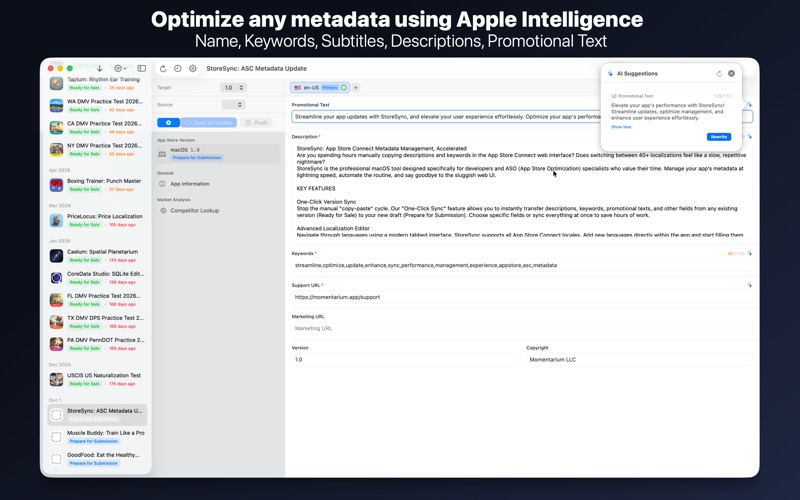Select Caelum: Spatial Planetarium app
The image size is (800, 500).
coord(97,255)
